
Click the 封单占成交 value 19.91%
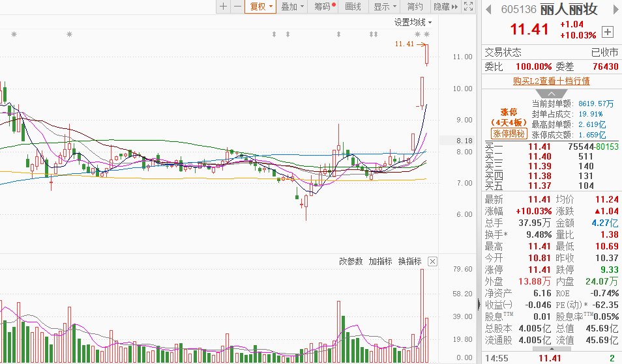coord(590,114)
